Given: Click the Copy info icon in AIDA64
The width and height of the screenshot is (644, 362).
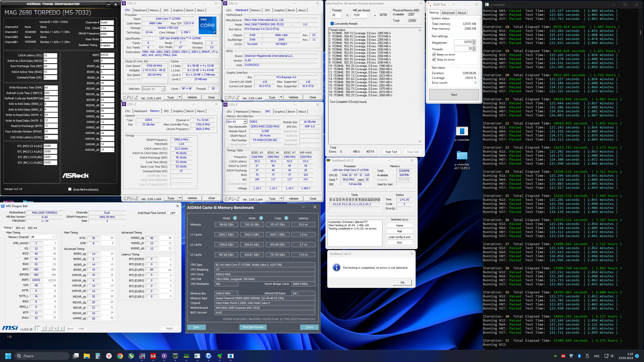Looking at the screenshot, I should click(286, 218).
